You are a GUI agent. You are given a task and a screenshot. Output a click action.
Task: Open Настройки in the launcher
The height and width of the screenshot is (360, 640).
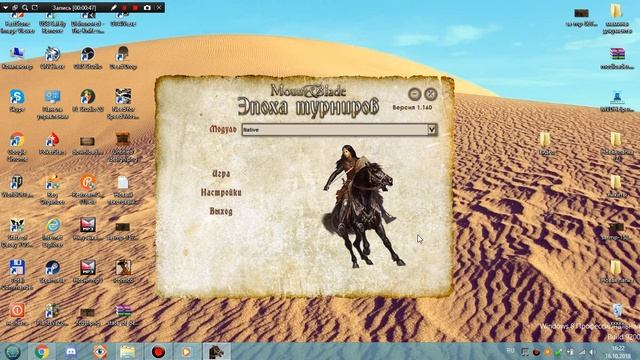[221, 192]
